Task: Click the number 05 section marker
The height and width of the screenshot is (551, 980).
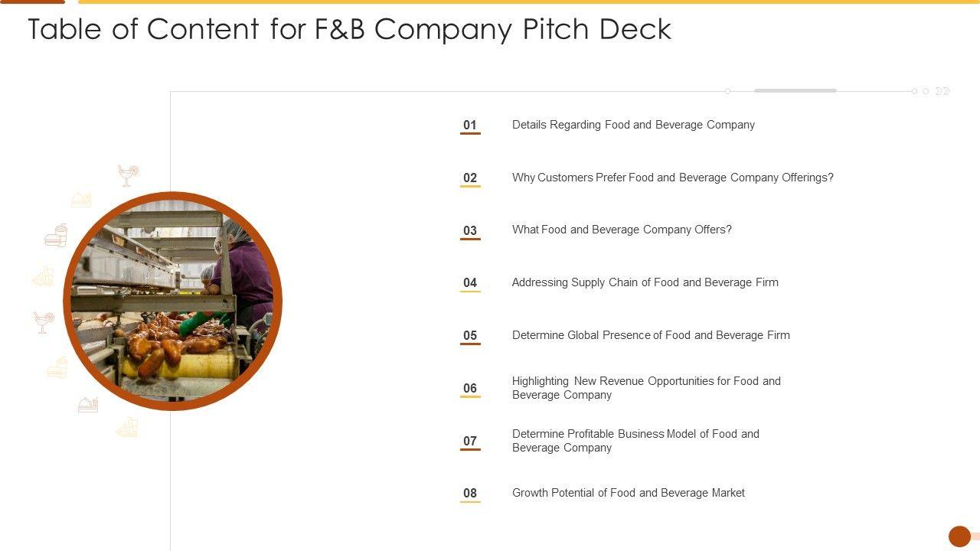Action: [470, 335]
